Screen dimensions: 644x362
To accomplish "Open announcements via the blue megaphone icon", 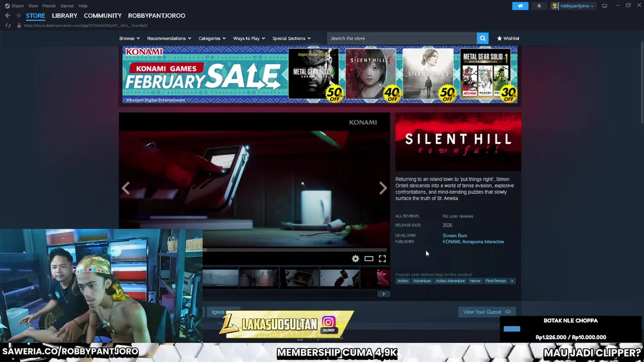I will [520, 6].
